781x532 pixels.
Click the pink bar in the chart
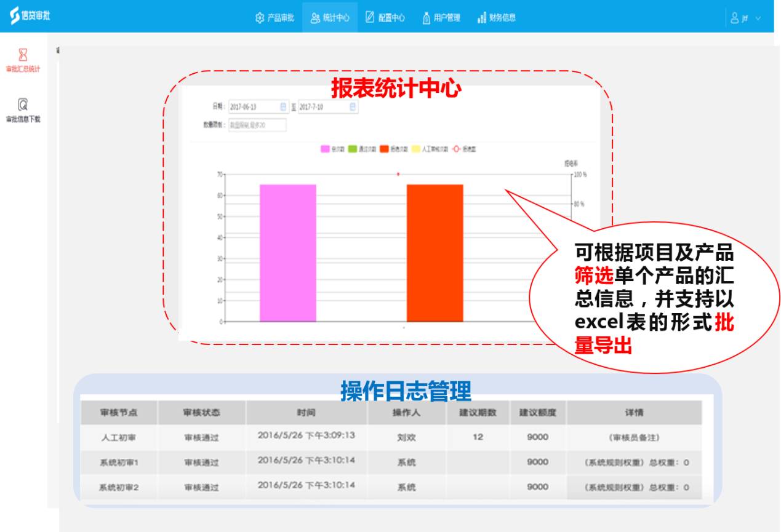pos(288,253)
